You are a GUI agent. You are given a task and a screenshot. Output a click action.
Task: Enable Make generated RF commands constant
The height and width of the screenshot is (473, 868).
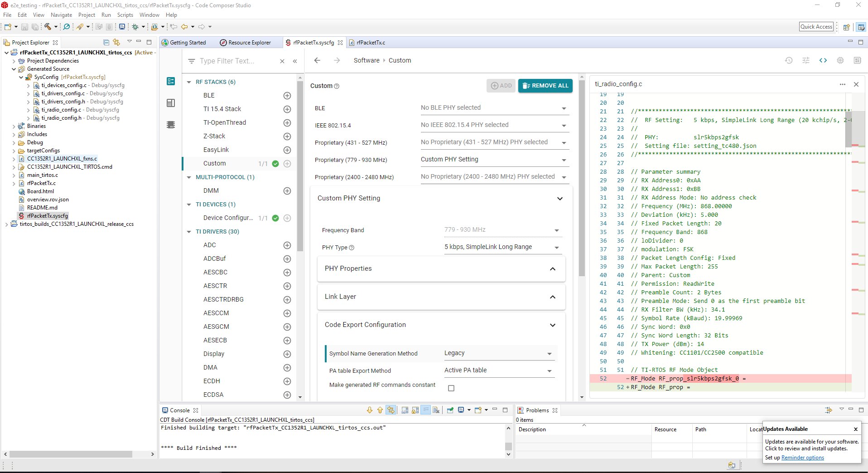coord(451,388)
